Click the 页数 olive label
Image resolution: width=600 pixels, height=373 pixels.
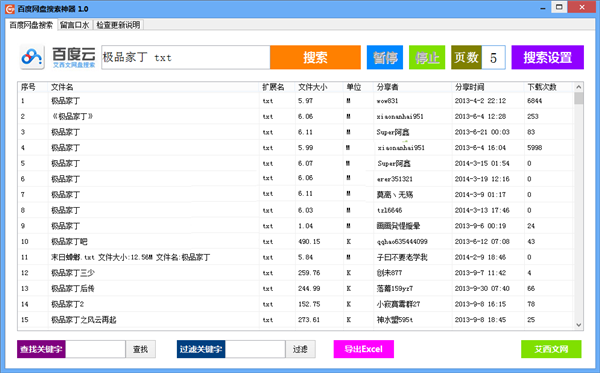point(466,57)
